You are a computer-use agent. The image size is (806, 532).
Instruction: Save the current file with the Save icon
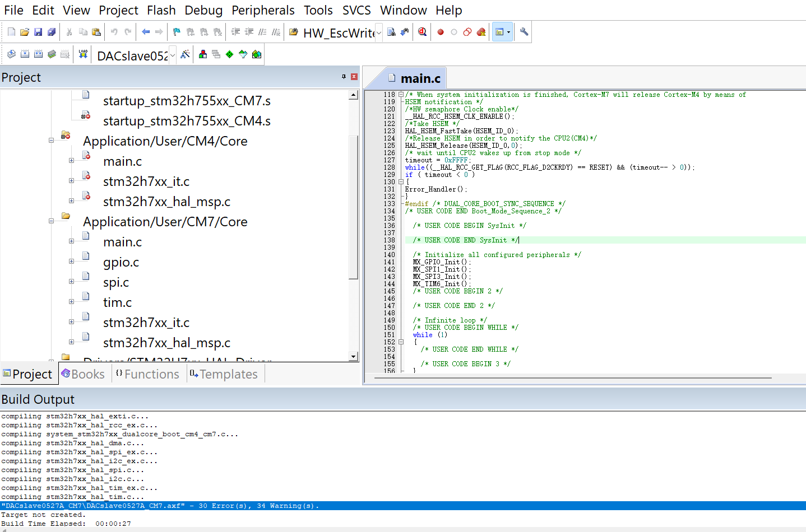pyautogui.click(x=38, y=32)
